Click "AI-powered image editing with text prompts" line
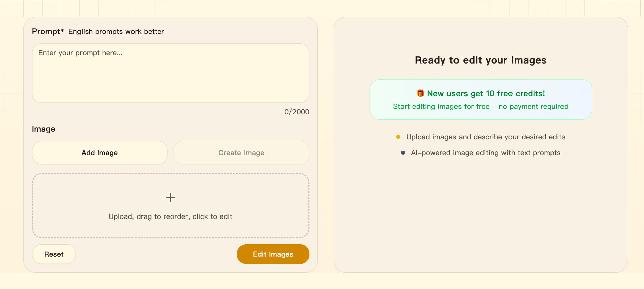 (485, 153)
